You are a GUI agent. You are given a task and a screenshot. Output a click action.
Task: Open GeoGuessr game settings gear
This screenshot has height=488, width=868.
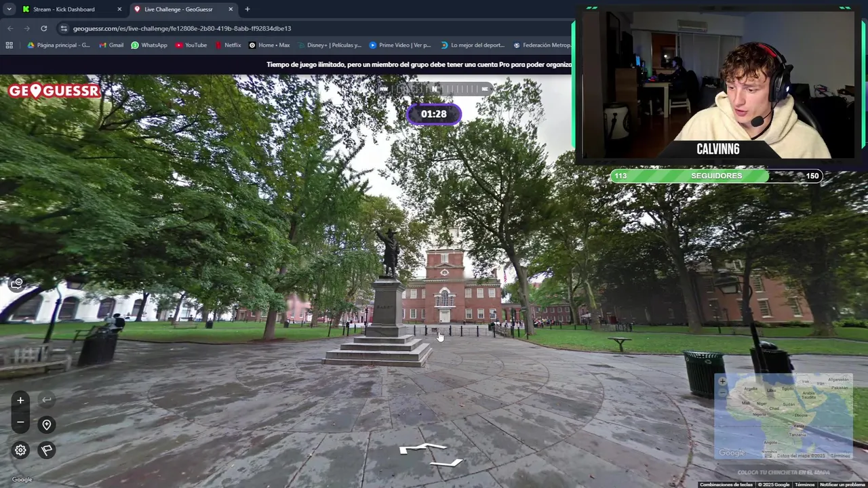click(x=20, y=450)
